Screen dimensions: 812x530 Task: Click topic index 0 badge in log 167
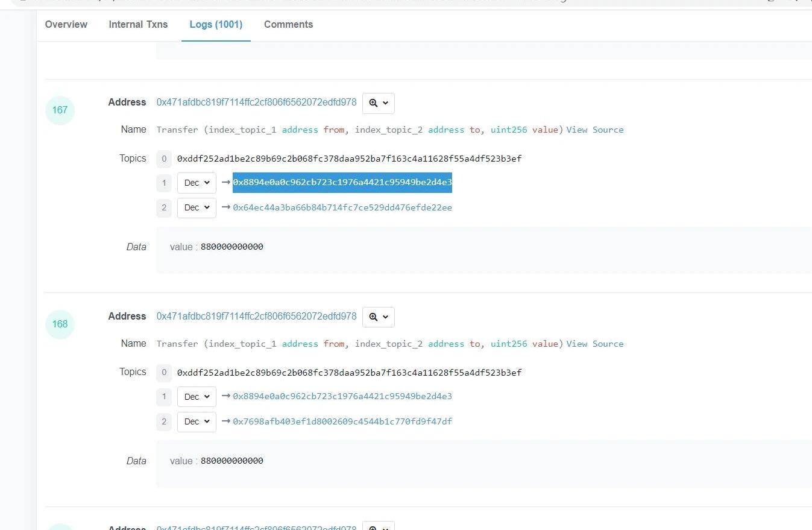(164, 159)
